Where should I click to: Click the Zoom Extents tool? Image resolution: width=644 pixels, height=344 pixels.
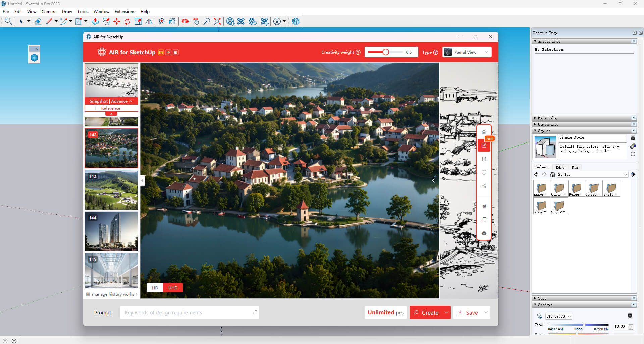click(x=217, y=22)
